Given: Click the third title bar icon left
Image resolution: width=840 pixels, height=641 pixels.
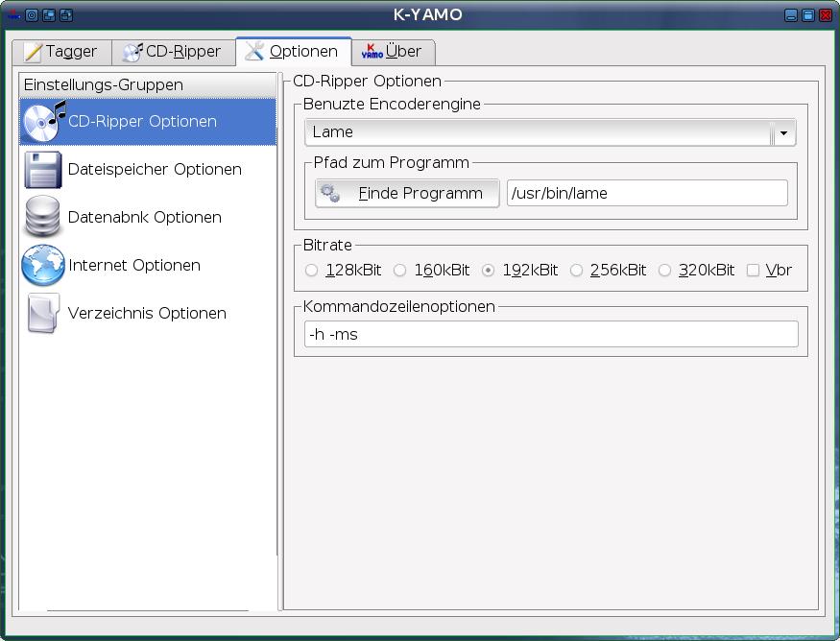Looking at the screenshot, I should coord(49,15).
